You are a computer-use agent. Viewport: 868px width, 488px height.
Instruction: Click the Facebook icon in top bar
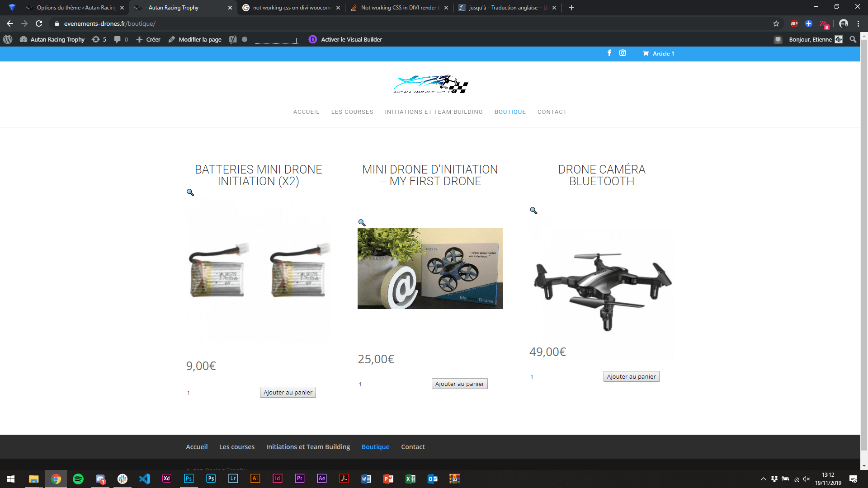609,53
